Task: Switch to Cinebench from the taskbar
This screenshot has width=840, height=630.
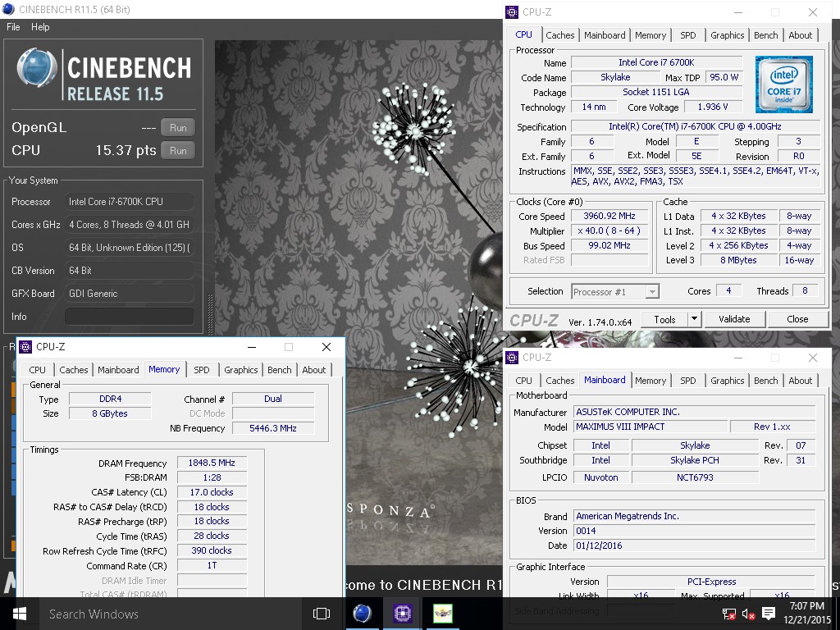Action: click(362, 614)
